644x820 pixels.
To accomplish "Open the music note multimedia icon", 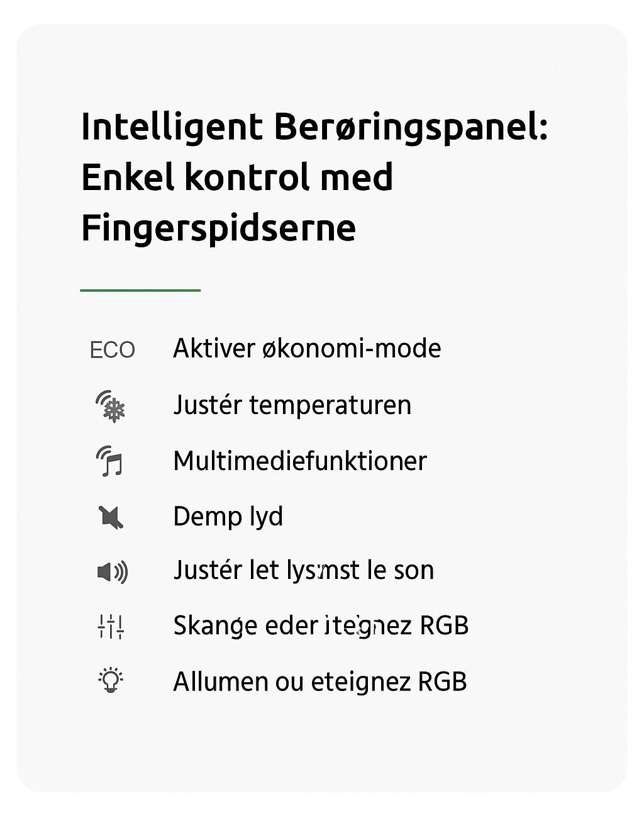I will (111, 461).
